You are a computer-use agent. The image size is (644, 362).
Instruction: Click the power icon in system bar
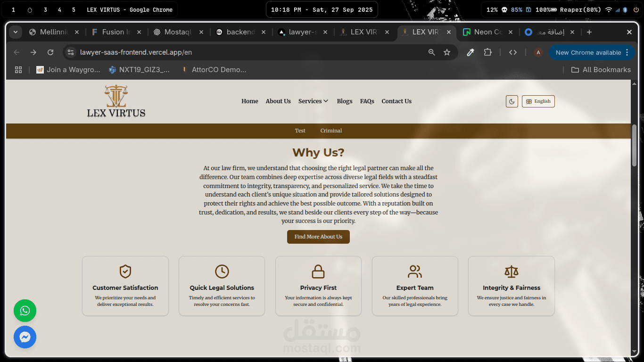tap(636, 9)
